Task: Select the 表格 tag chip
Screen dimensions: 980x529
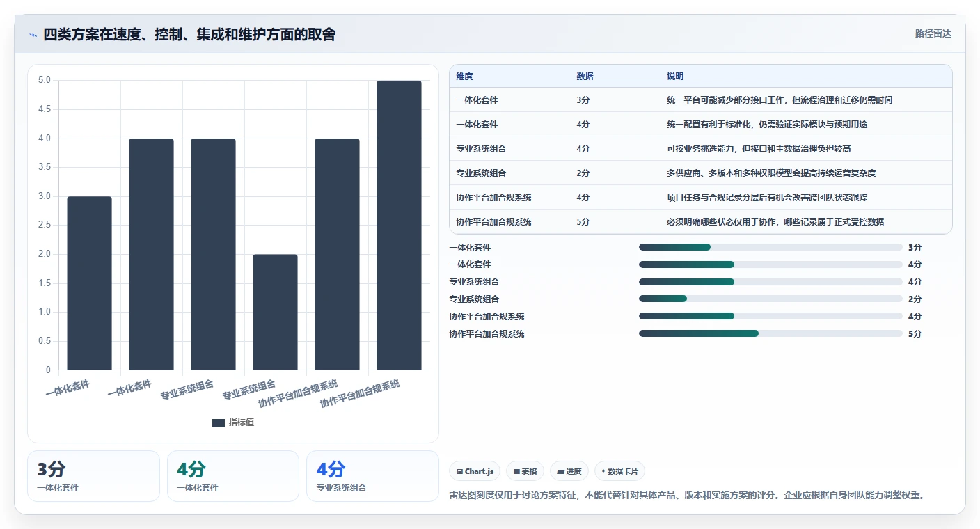Action: 525,471
